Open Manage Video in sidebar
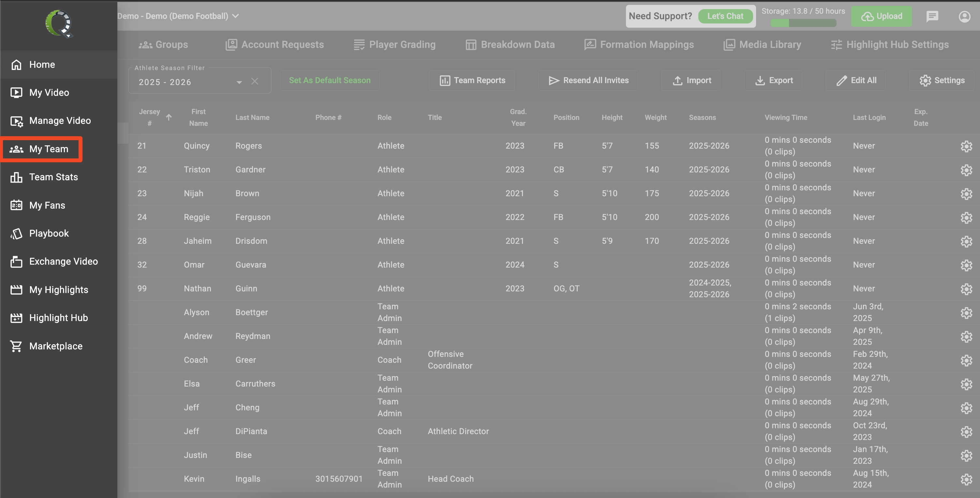Viewport: 980px width, 498px height. (59, 121)
